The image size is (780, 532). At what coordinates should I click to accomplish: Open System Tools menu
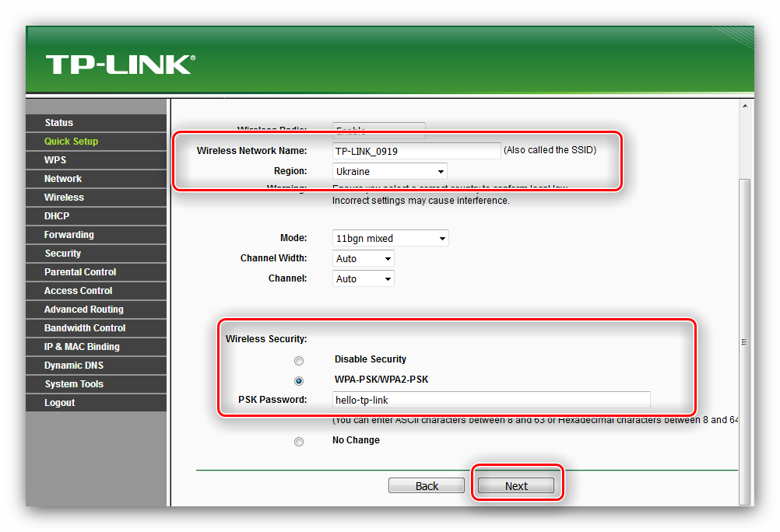[96, 384]
